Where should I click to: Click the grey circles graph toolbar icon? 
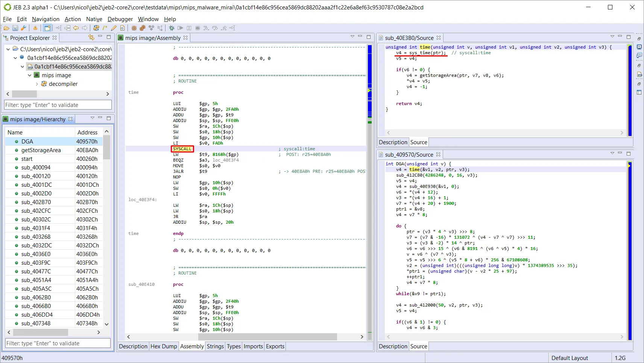point(151,28)
